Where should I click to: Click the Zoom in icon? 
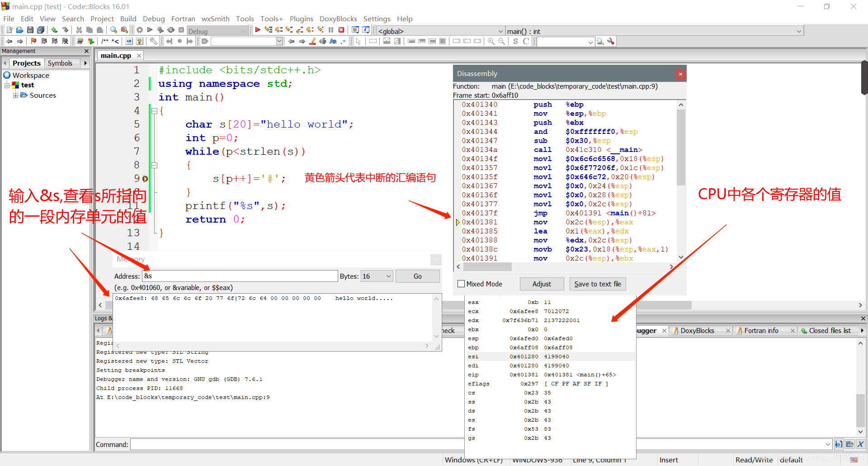click(x=491, y=41)
